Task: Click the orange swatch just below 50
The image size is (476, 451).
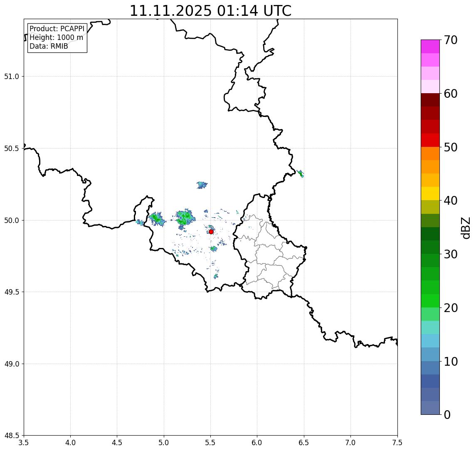Action: point(430,154)
